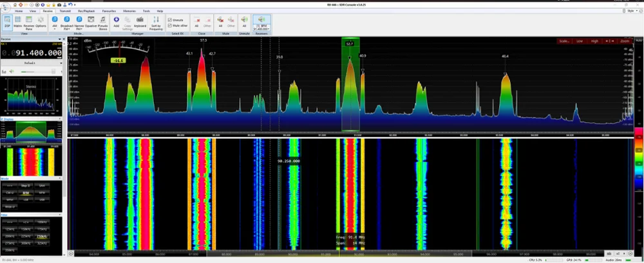Viewport: 644px width, 263px height.
Task: Click the Zoom button on spectrum
Action: point(624,41)
